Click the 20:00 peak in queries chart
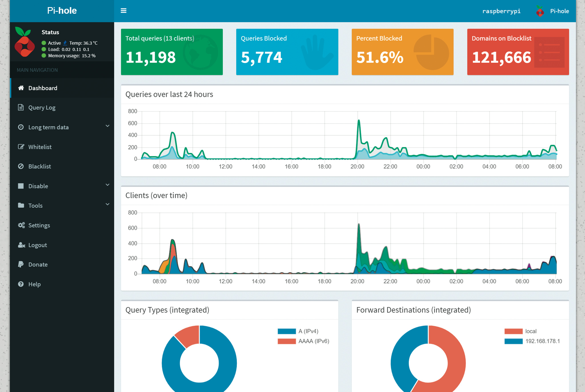Image resolution: width=585 pixels, height=392 pixels. pyautogui.click(x=359, y=121)
